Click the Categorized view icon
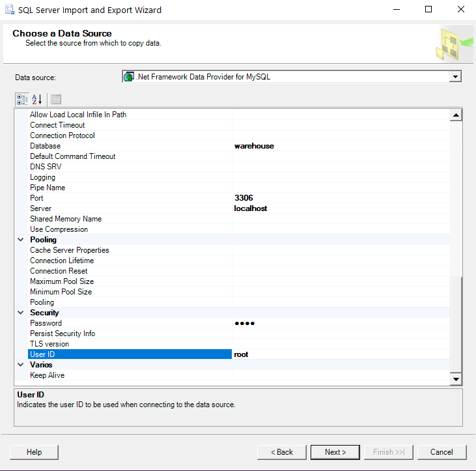The width and height of the screenshot is (476, 471). [x=22, y=99]
